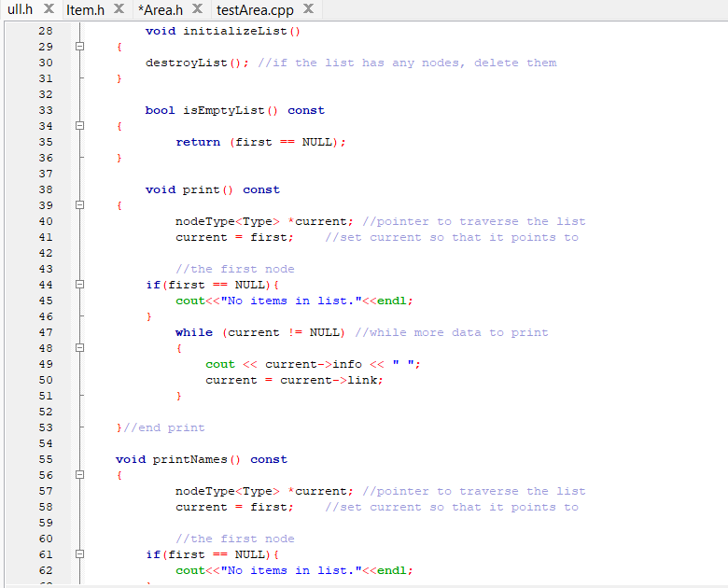
Task: Close the Item.h tab
Action: pyautogui.click(x=119, y=8)
